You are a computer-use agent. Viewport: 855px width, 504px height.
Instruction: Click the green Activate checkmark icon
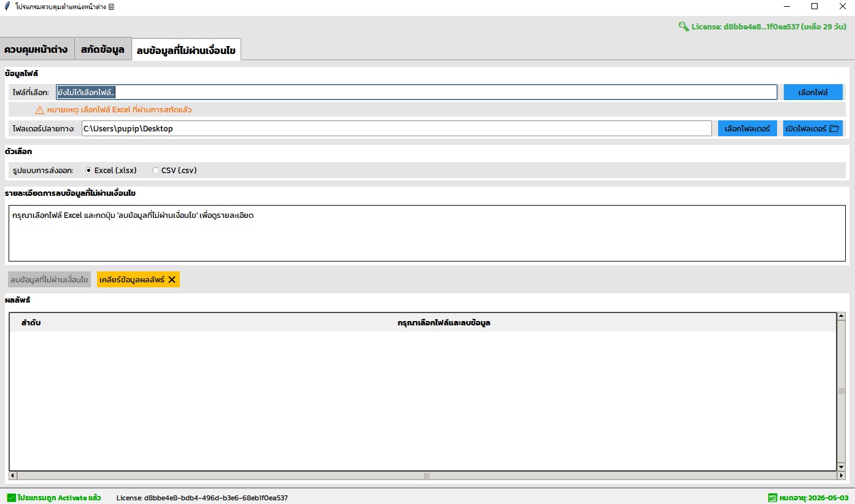coord(11,498)
